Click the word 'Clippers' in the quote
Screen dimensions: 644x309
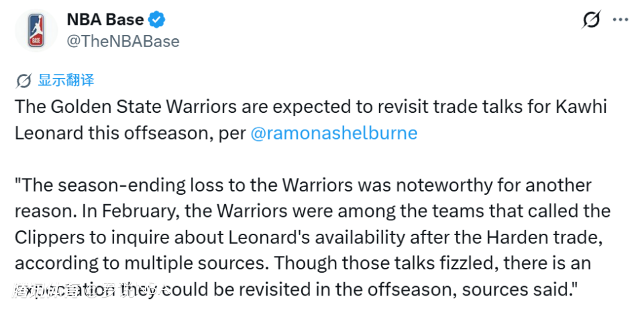click(x=49, y=238)
